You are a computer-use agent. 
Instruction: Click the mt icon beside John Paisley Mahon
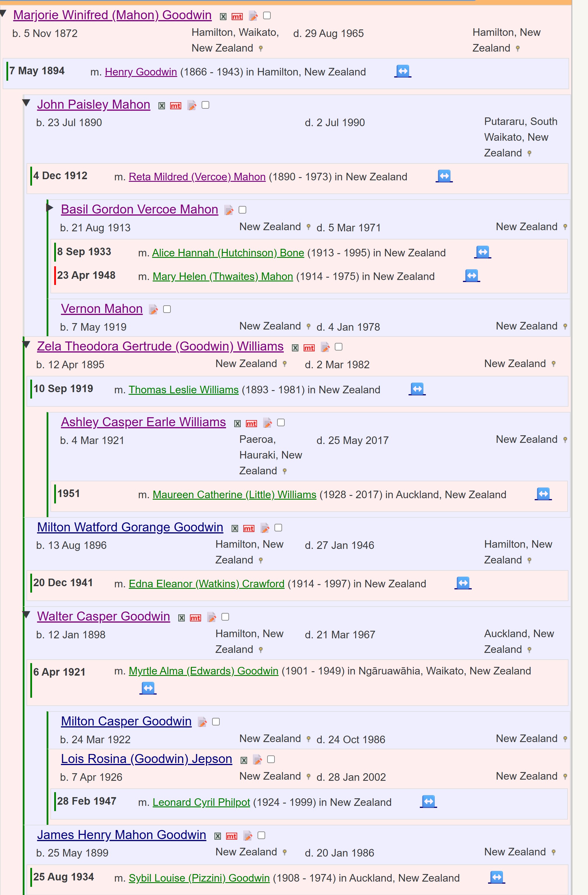(x=176, y=106)
